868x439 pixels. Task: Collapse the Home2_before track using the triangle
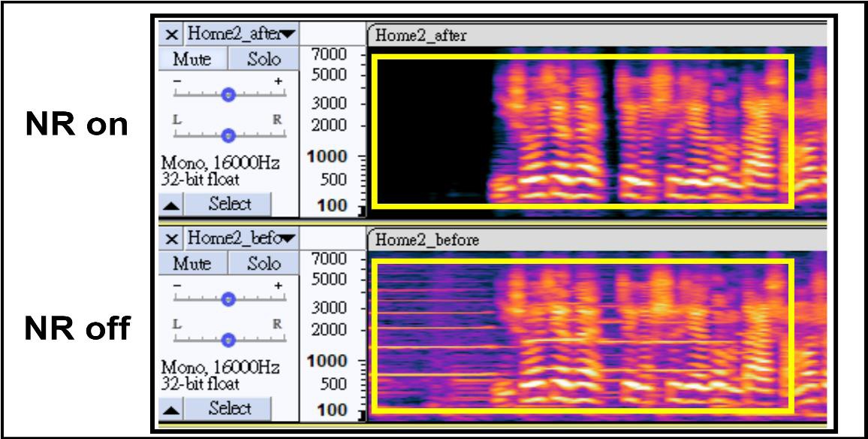pos(172,410)
